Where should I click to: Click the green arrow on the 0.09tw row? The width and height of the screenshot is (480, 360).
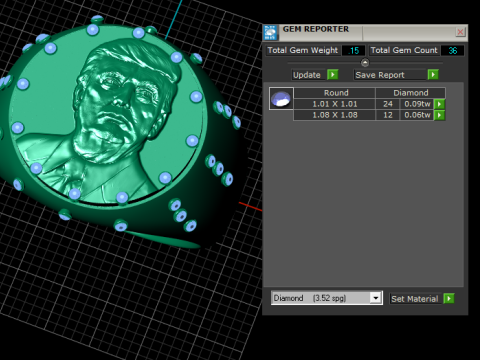coord(440,104)
